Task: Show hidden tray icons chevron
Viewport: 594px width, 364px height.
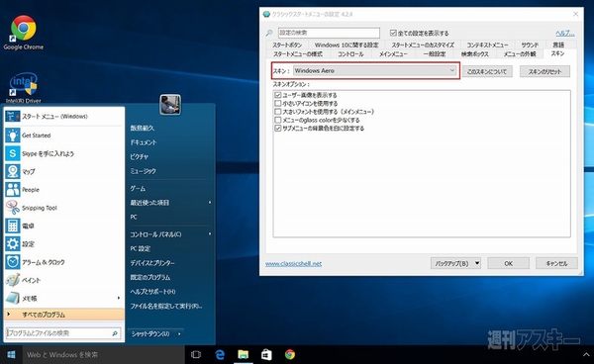Action: point(587,354)
